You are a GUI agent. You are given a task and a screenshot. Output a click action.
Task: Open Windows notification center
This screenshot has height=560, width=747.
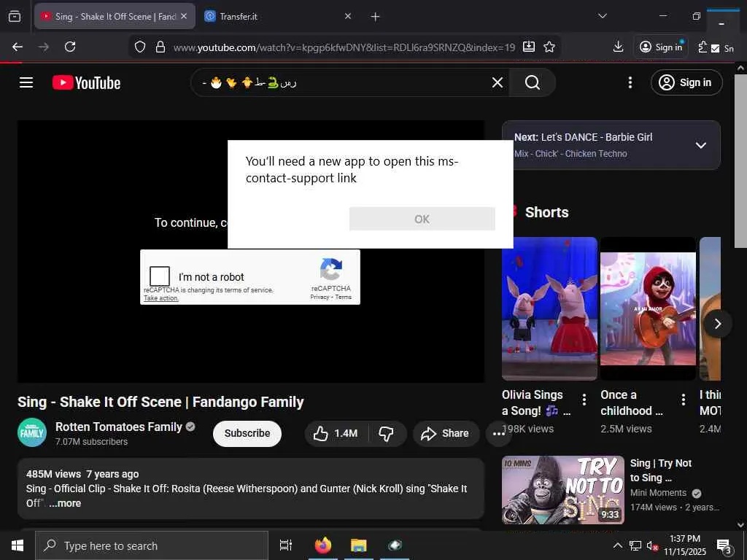[x=724, y=545]
